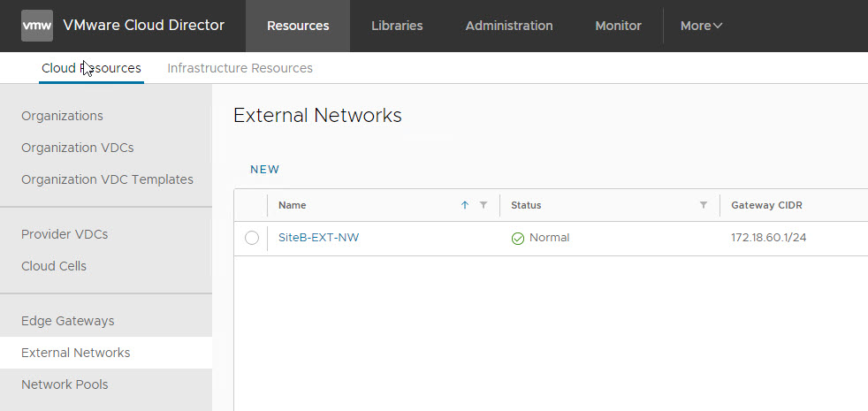Expand the More dropdown menu
Image resolution: width=868 pixels, height=411 pixels.
point(701,26)
